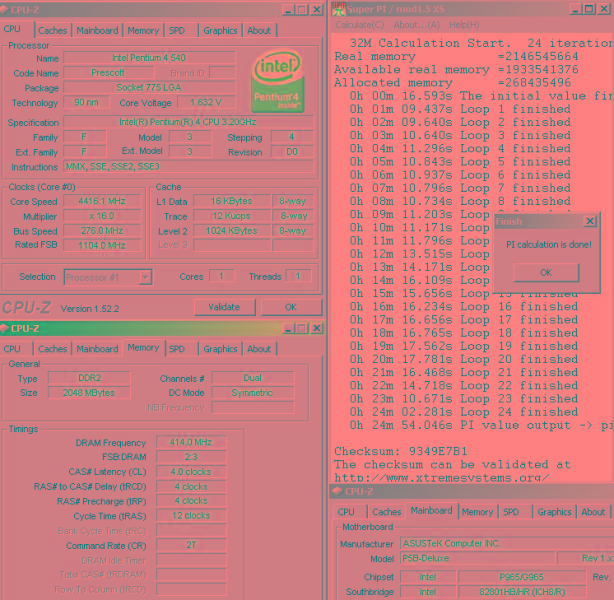Click the Instructions field MMX, SSE, SSE2, SSE3

[x=188, y=166]
